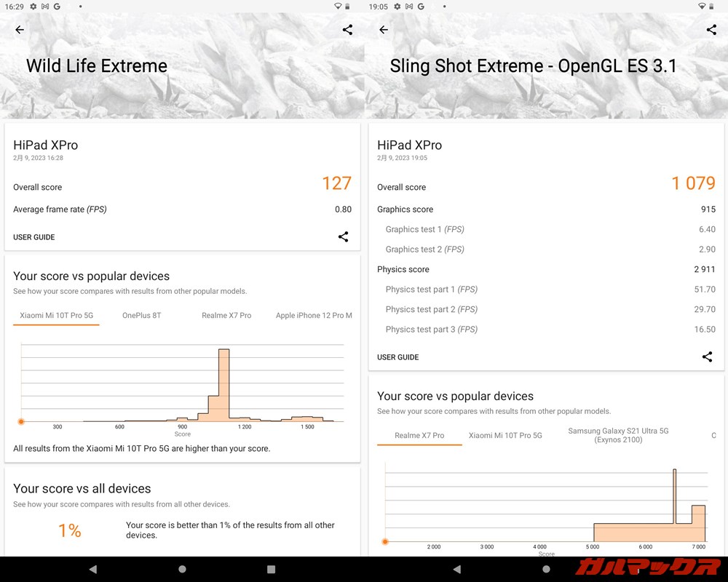Click tallest bar in Wild Life score histogram

click(x=223, y=386)
